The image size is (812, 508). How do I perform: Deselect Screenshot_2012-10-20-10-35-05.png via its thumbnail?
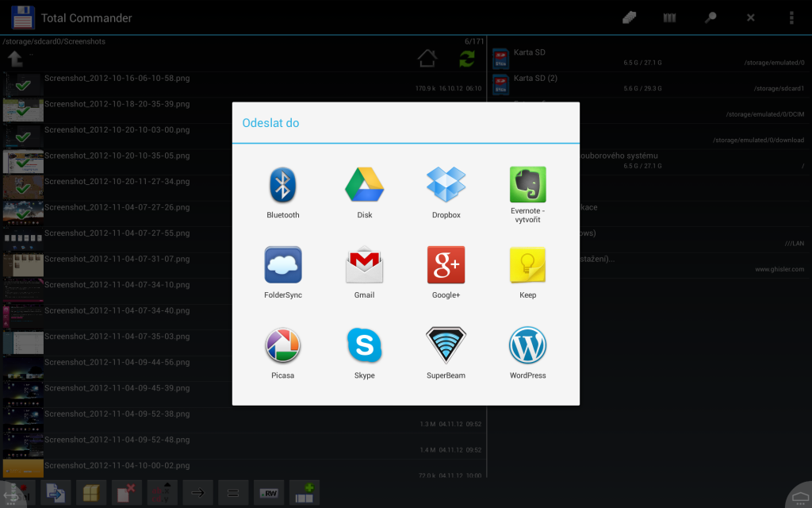tap(23, 162)
